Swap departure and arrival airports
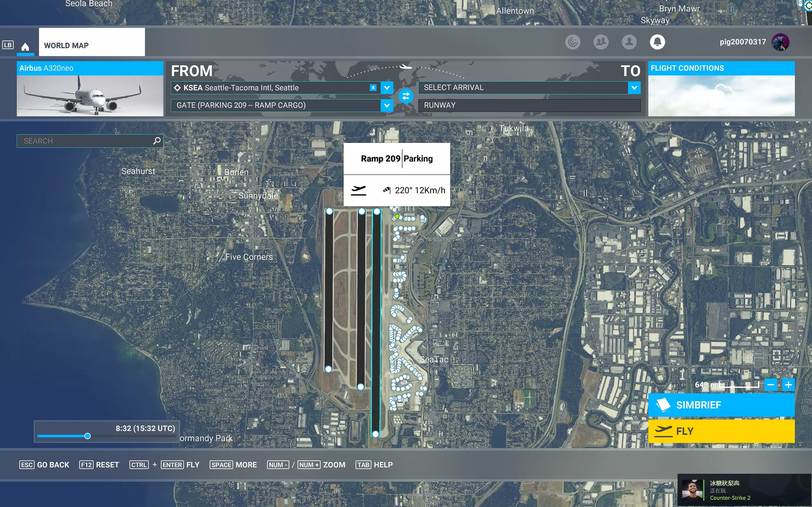The image size is (812, 507). (406, 97)
